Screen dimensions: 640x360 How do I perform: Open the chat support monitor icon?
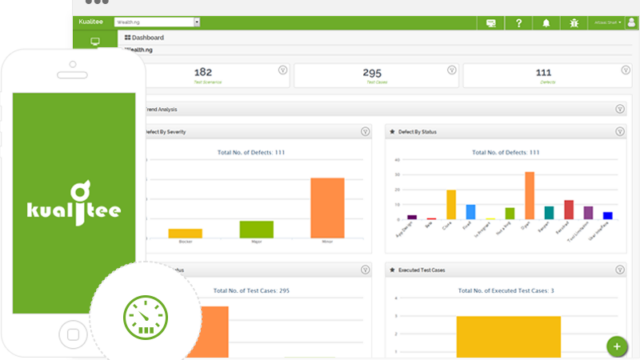pyautogui.click(x=491, y=23)
